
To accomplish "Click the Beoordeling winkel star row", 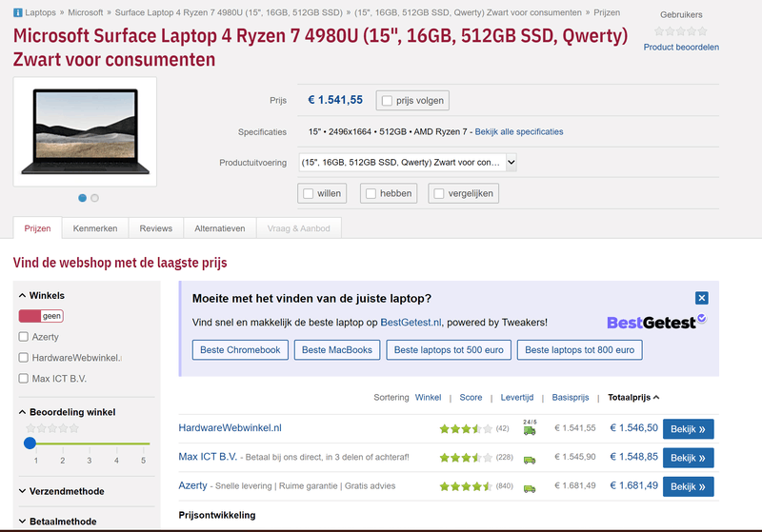I will click(x=52, y=428).
